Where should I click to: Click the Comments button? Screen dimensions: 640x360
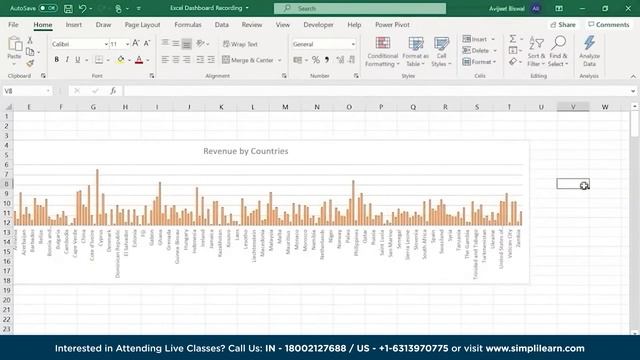[x=609, y=25]
